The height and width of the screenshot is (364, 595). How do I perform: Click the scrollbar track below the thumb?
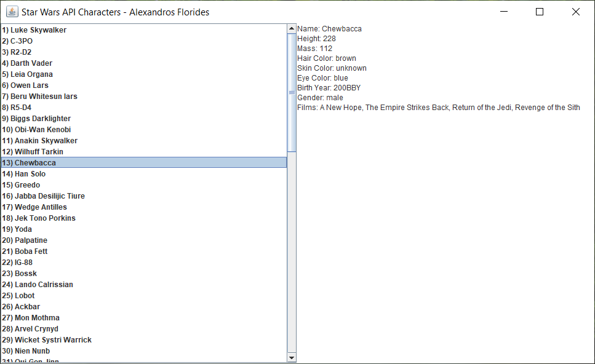(292, 253)
